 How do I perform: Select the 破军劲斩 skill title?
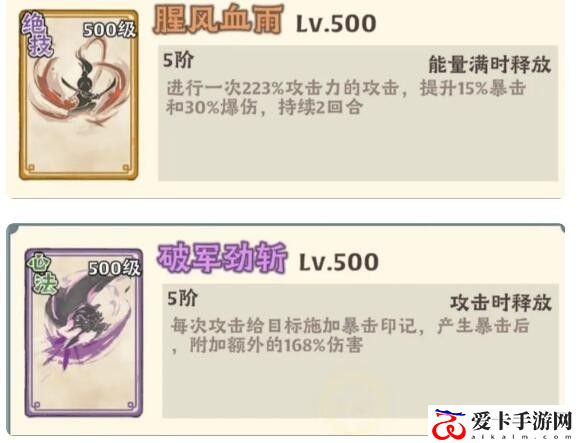pyautogui.click(x=222, y=258)
